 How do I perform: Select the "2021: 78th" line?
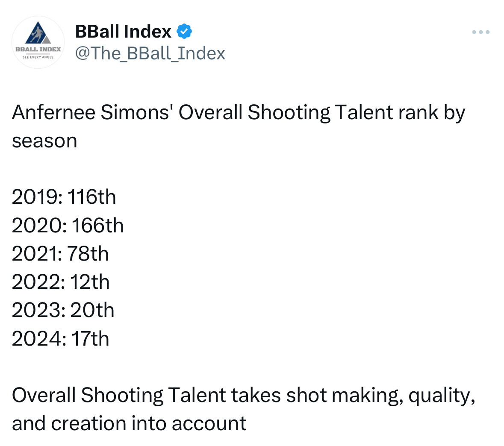pos(60,253)
